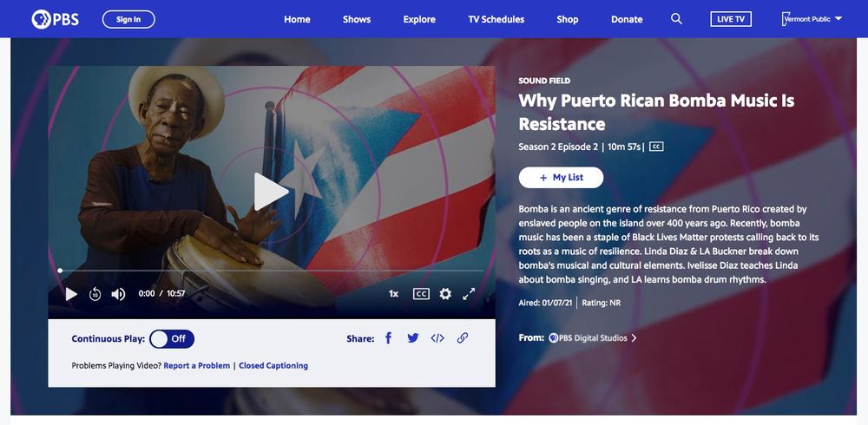868x425 pixels.
Task: Open the Vermont Public station dropdown
Action: tap(812, 19)
